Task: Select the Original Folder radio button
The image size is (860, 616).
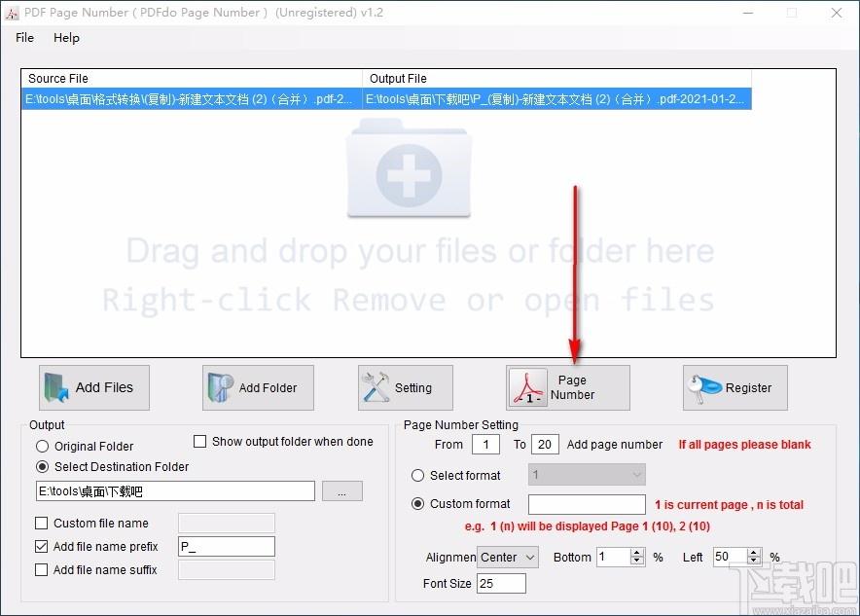Action: [x=42, y=446]
